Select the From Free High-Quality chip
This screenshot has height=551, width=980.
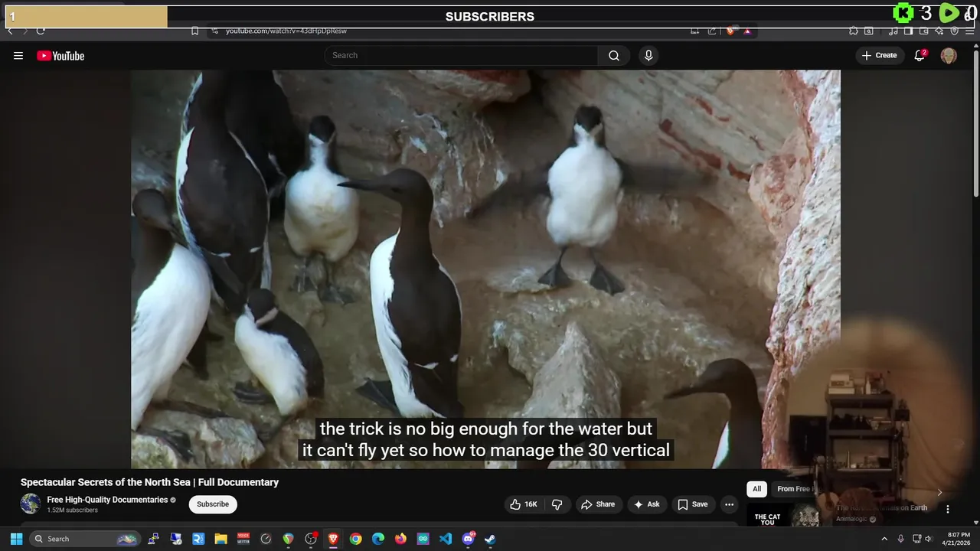pyautogui.click(x=793, y=489)
